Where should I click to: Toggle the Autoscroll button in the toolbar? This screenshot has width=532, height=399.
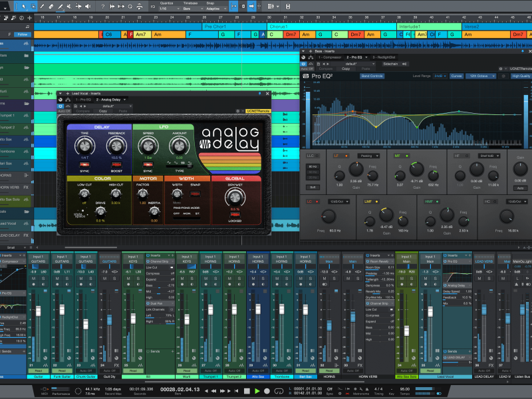(x=251, y=6)
